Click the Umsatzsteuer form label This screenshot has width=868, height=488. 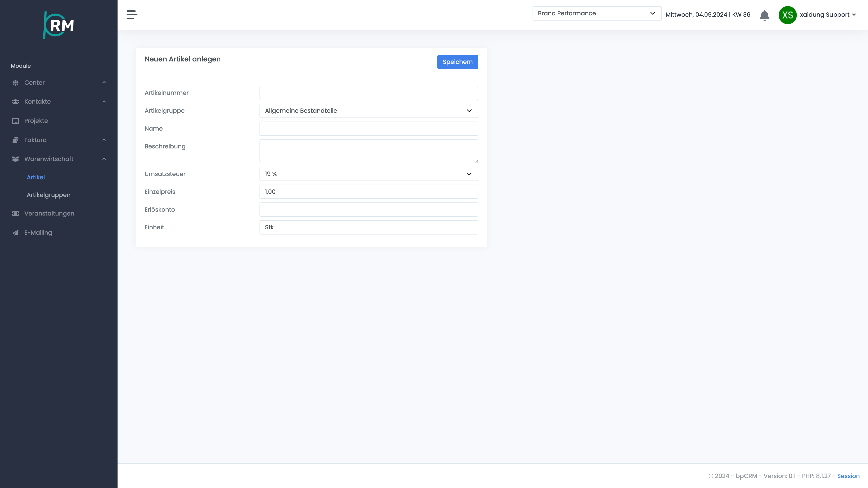(x=165, y=174)
